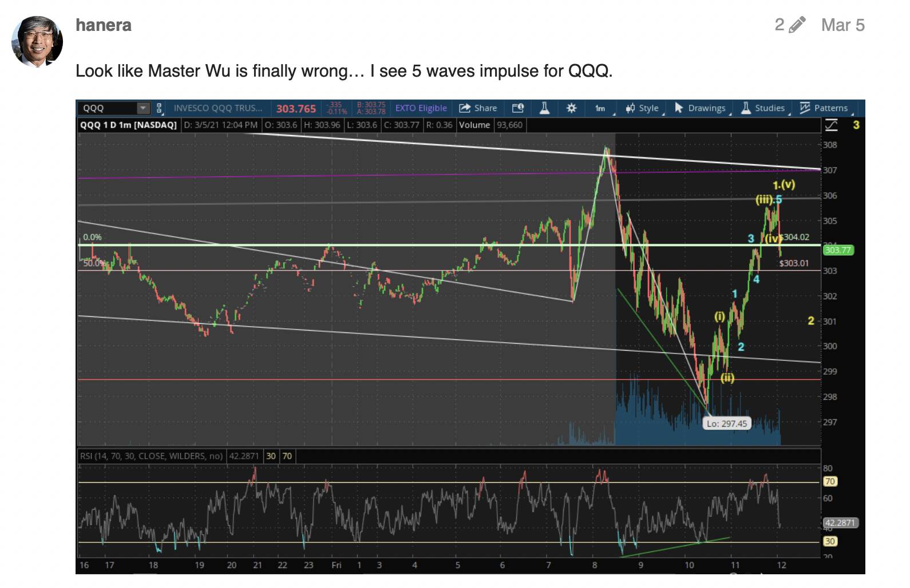Click the chart drawing-set icon above price axis
This screenshot has height=588, width=910.
(x=831, y=125)
